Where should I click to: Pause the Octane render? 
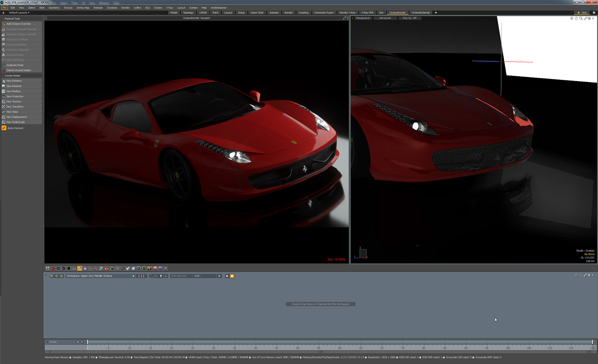click(58, 268)
